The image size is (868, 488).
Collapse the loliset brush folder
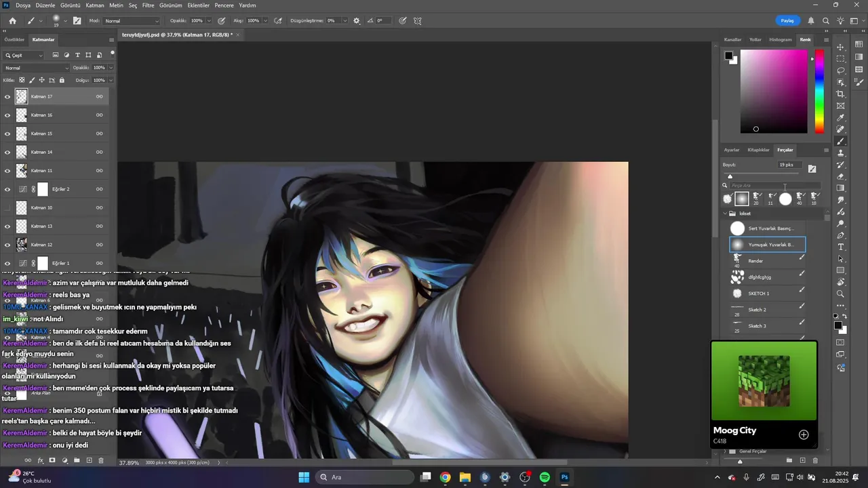click(724, 213)
